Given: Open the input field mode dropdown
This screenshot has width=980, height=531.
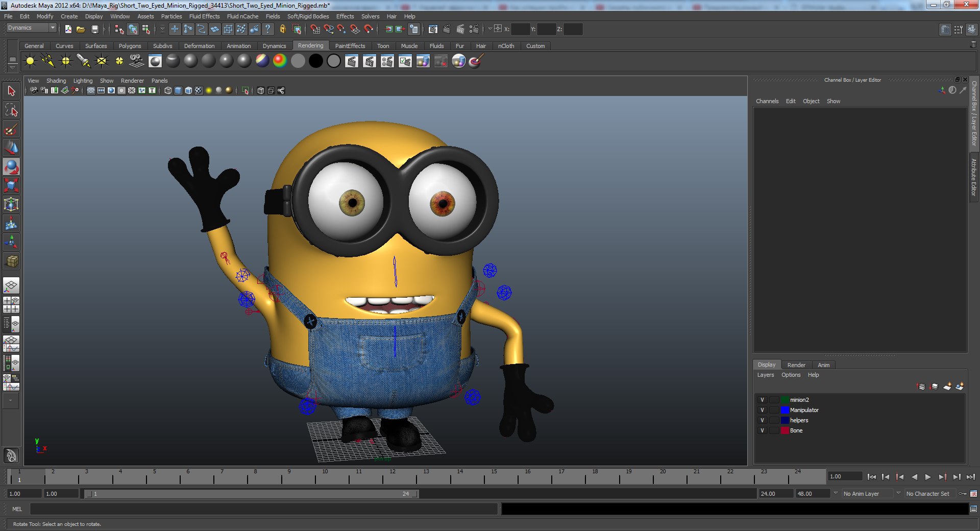Looking at the screenshot, I should point(490,29).
